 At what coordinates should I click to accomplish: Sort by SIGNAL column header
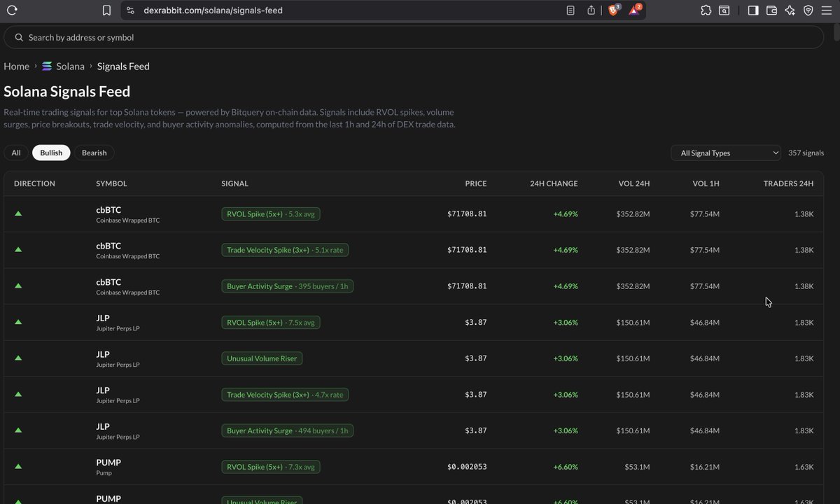pos(234,183)
